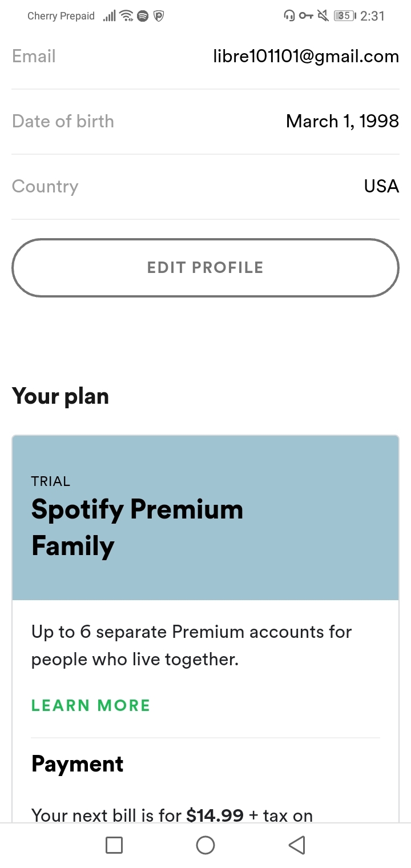
Task: Tap the shield app icon in status bar
Action: (159, 17)
